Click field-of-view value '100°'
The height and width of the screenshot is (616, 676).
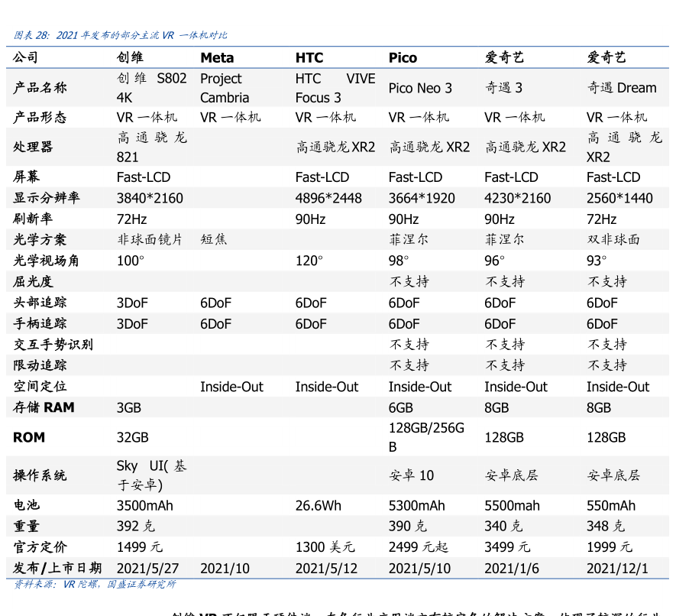(x=130, y=261)
